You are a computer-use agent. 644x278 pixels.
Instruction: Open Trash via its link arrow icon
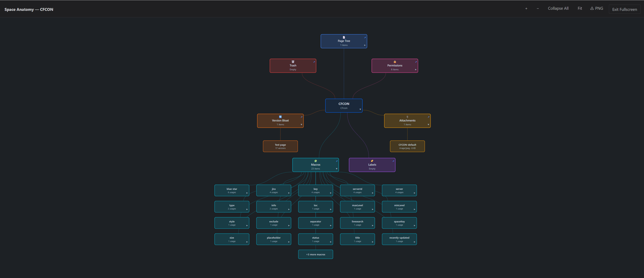coord(314,62)
